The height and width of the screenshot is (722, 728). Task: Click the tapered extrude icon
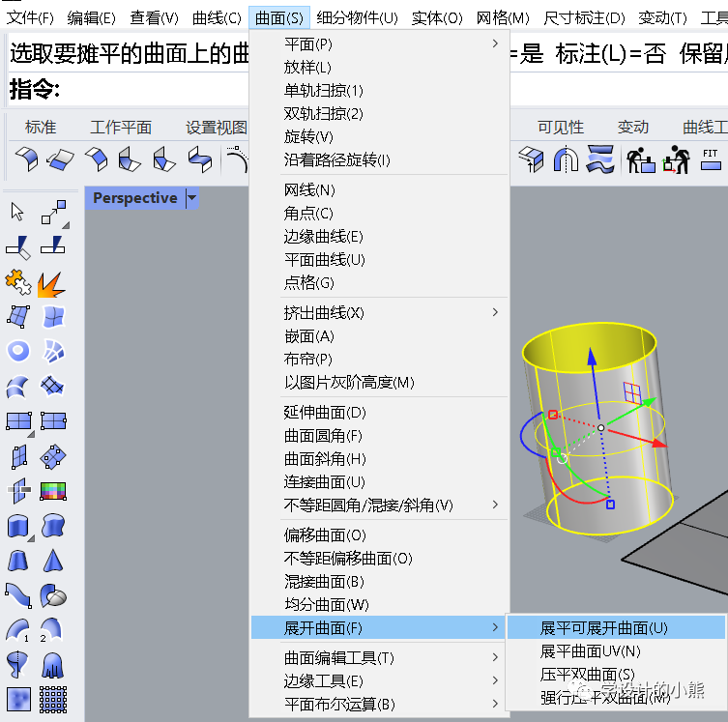(18, 561)
